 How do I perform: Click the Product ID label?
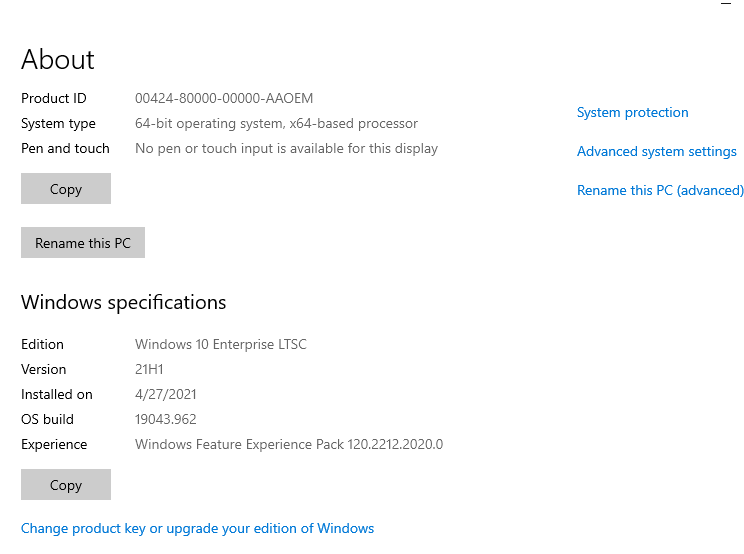pos(54,98)
